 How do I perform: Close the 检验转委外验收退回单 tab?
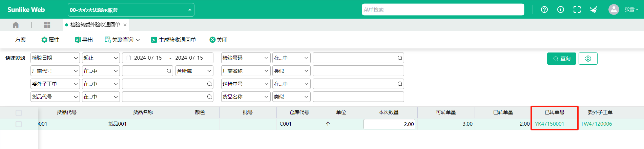[125, 25]
